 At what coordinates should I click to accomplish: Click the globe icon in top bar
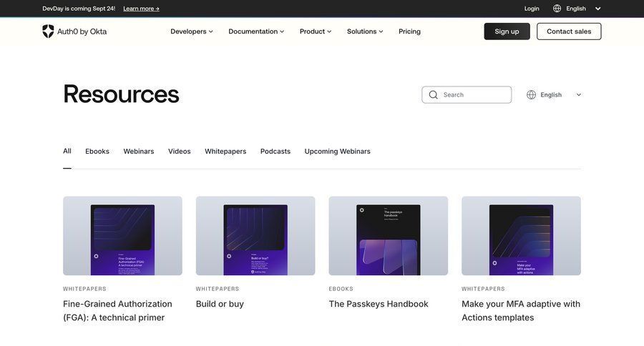pos(557,9)
